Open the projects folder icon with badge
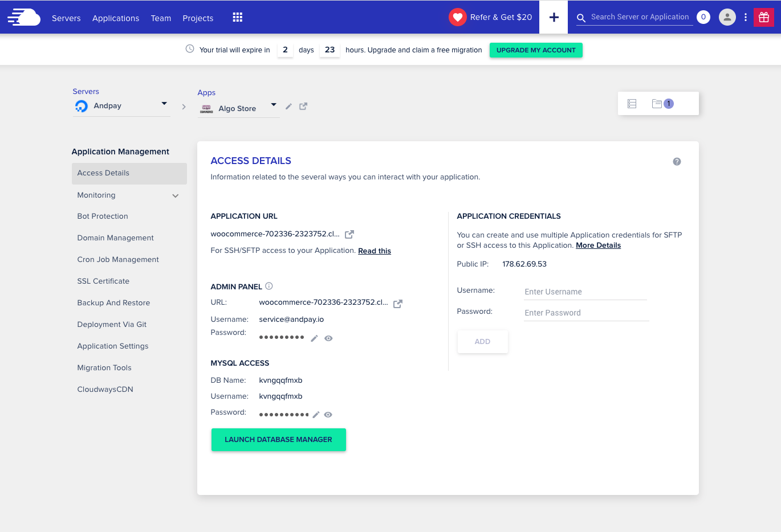Screen dimensions: 781x532 click(x=662, y=104)
